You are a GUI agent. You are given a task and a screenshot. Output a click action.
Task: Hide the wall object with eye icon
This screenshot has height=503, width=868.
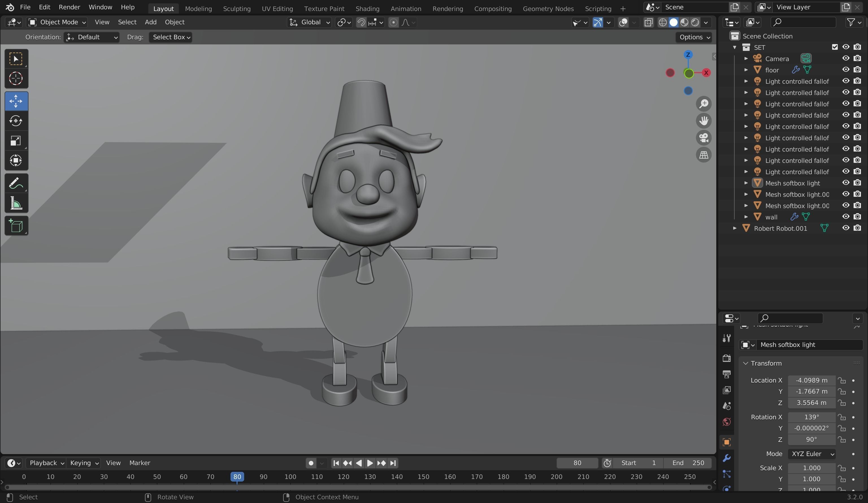[x=846, y=217]
